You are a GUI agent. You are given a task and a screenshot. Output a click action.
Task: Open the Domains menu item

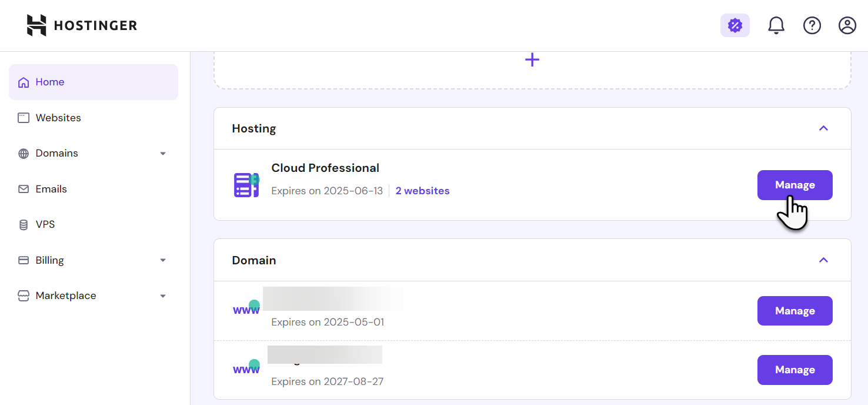(94, 153)
